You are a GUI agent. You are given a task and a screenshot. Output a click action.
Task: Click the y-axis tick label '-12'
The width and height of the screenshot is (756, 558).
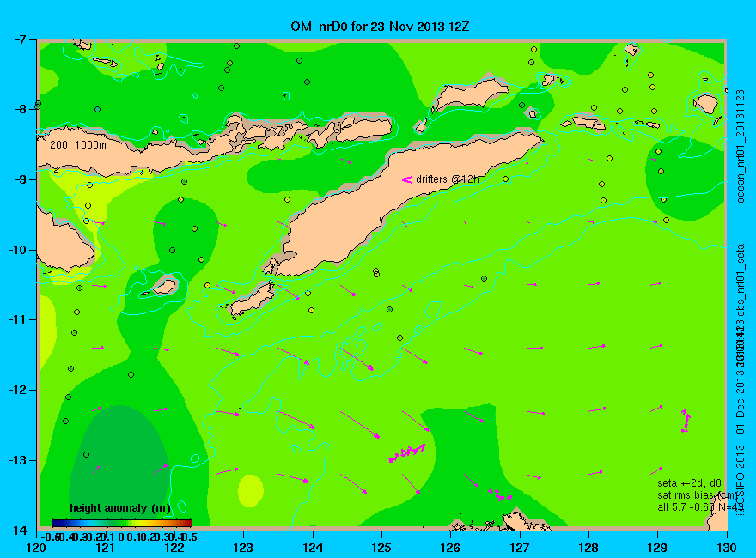click(x=16, y=390)
